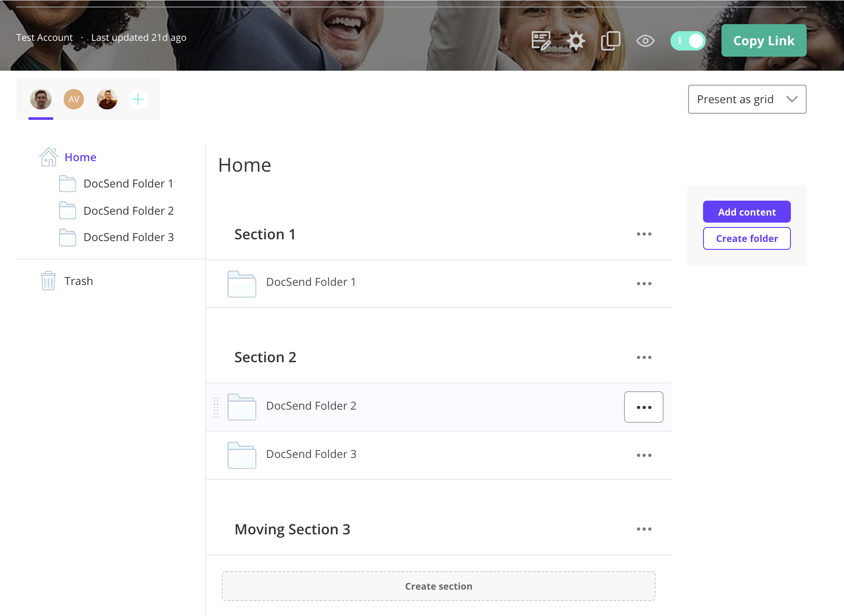The image size is (844, 616).
Task: Click the Last updated 21d ago text
Action: [139, 37]
